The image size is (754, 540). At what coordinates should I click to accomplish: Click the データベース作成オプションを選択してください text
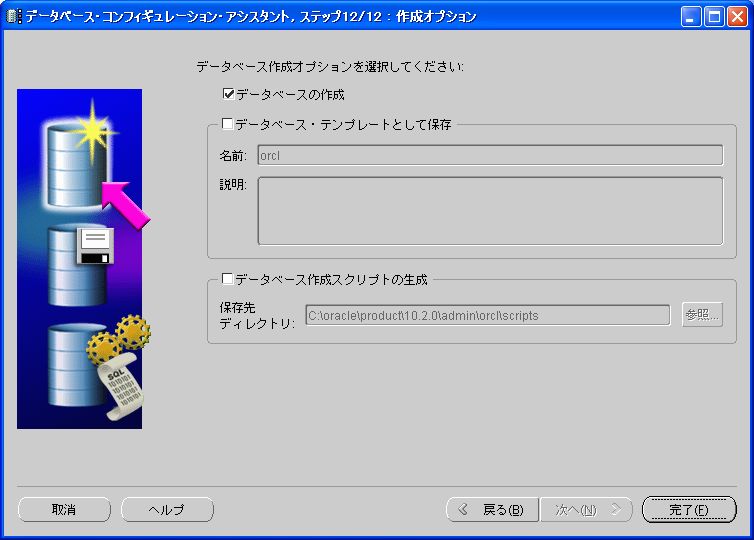(330, 66)
